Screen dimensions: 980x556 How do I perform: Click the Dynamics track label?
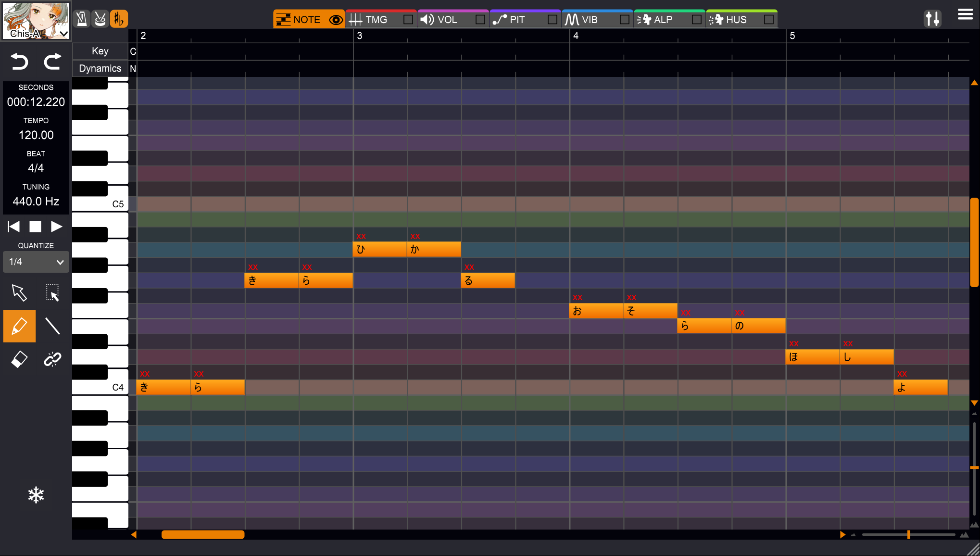(100, 68)
